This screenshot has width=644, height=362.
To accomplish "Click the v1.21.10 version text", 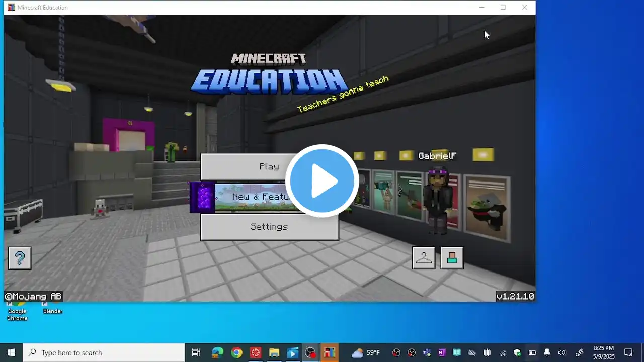I will [x=515, y=296].
